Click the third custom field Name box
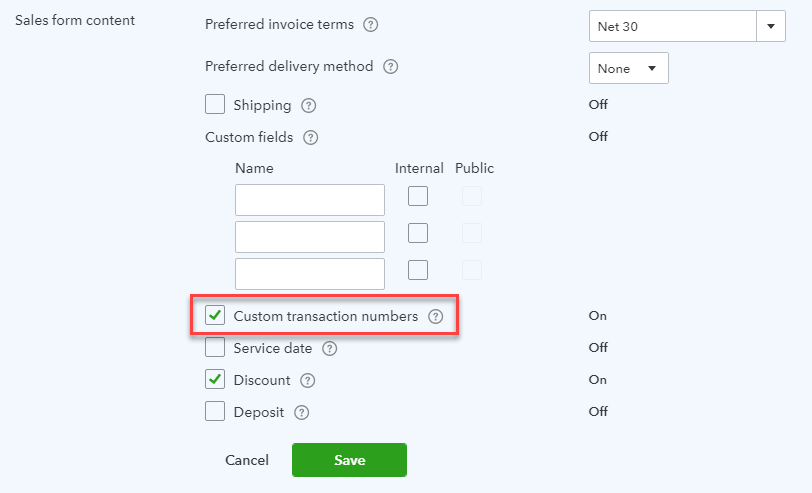The image size is (812, 493). coord(310,274)
